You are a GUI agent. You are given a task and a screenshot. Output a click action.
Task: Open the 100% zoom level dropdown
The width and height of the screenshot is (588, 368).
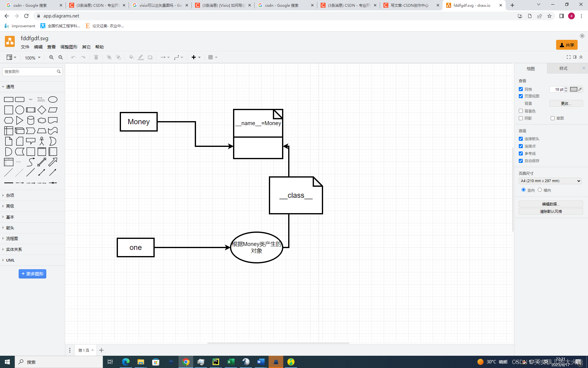(32, 58)
